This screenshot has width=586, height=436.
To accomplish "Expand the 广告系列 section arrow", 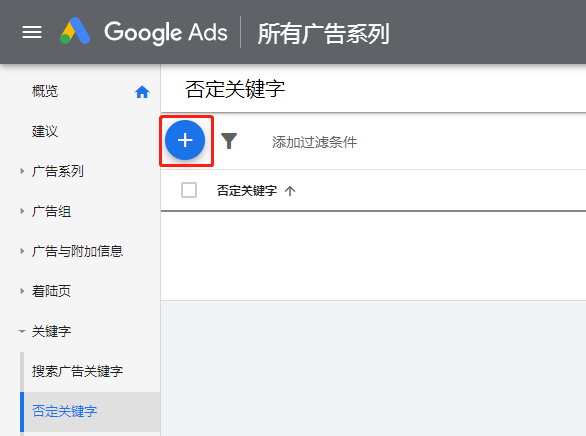I will click(x=22, y=171).
